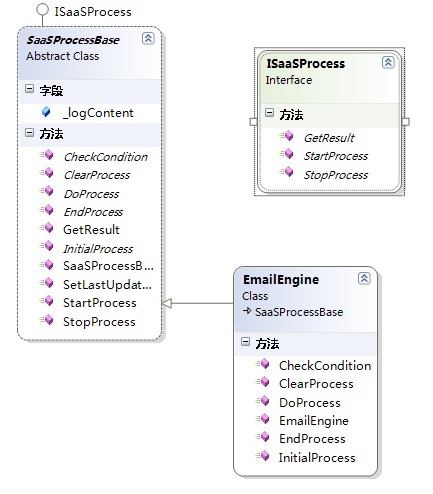Click the ISaaSProcess lollipop label text
This screenshot has height=494, width=433.
coord(93,12)
